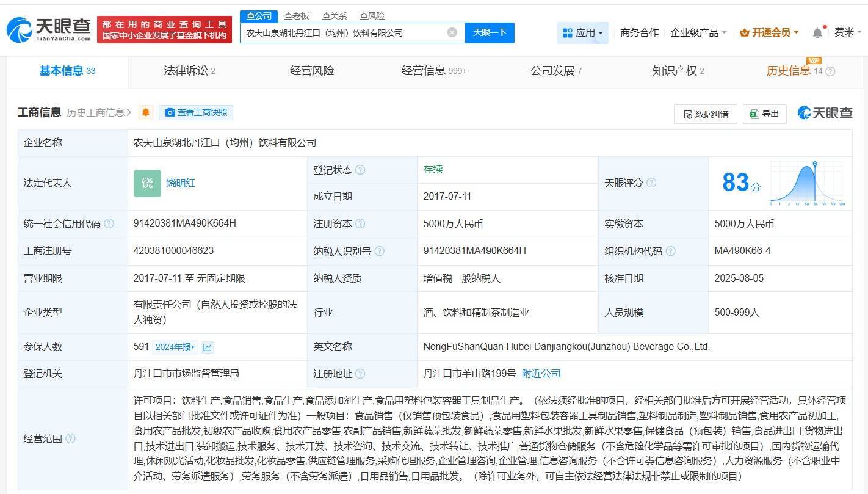The width and height of the screenshot is (868, 494).
Task: Show help for 纳税人识别号
Action: coord(380,251)
